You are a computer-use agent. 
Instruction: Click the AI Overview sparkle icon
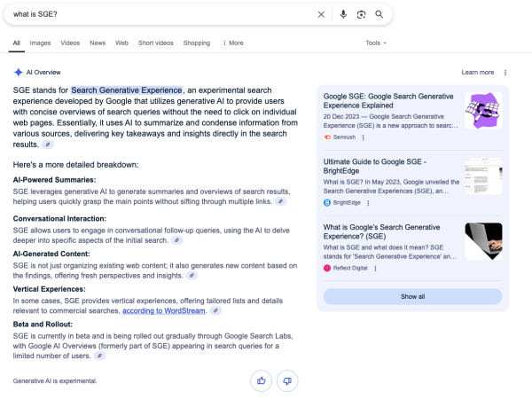18,73
